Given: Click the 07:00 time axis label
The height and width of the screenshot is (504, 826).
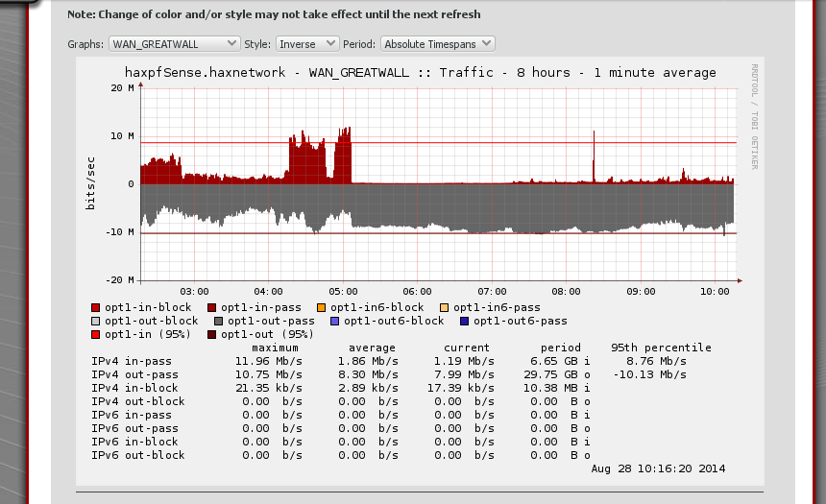Looking at the screenshot, I should click(493, 292).
